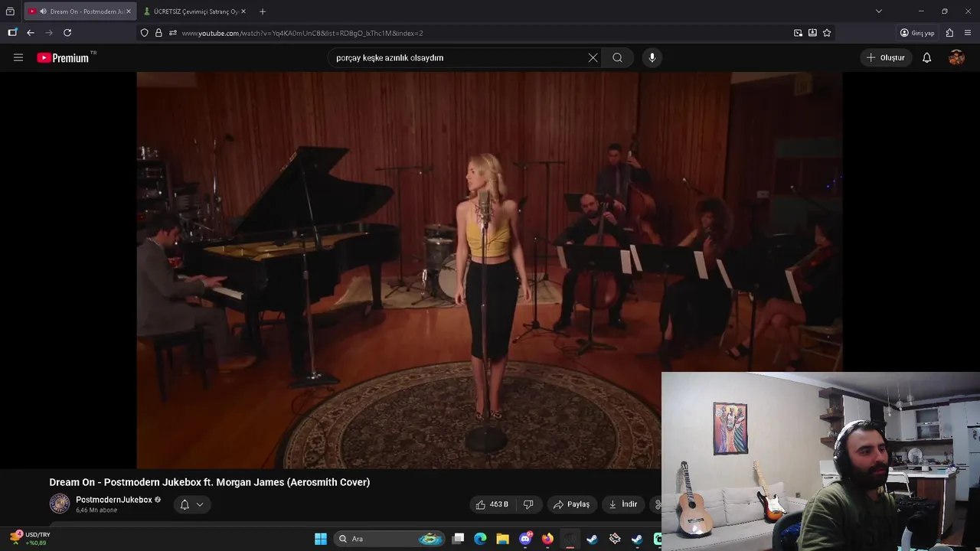Start voice search with the microphone
Viewport: 980px width, 551px height.
pos(652,57)
